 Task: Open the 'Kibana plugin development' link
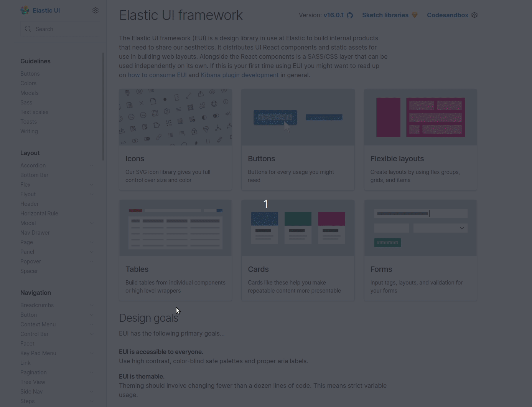(240, 75)
